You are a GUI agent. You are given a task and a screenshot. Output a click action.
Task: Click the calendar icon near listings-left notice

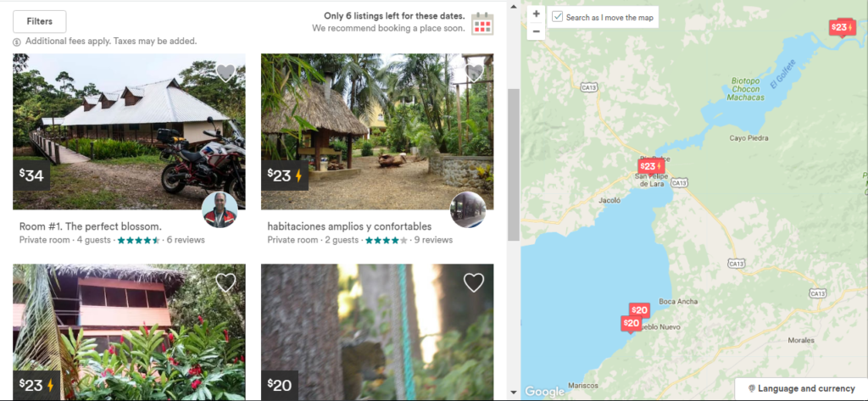click(x=482, y=24)
